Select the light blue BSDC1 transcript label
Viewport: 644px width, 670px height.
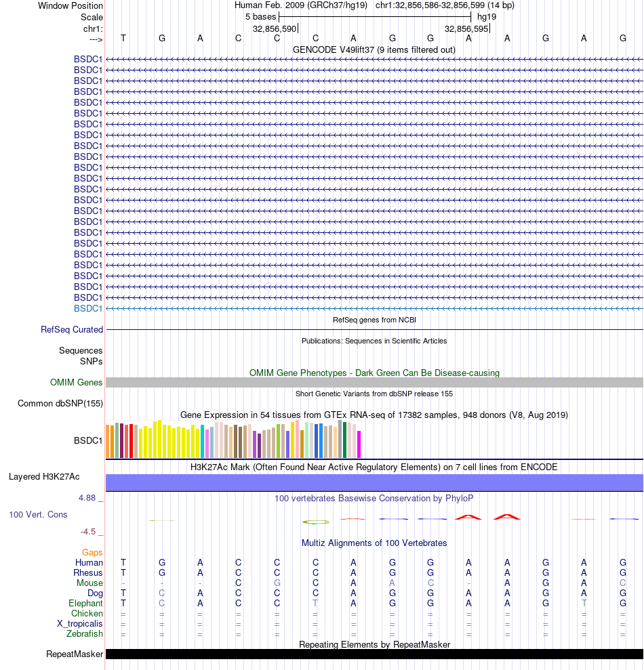point(88,308)
